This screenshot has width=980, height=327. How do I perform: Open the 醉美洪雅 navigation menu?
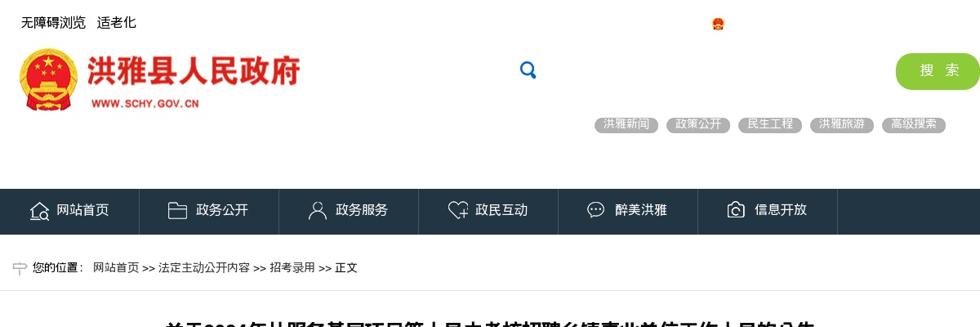pyautogui.click(x=628, y=211)
